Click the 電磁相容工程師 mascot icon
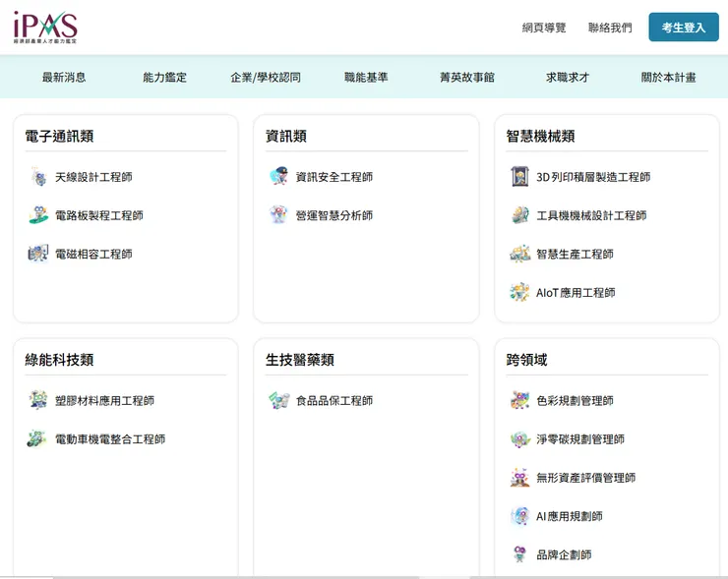Image resolution: width=728 pixels, height=579 pixels. tap(38, 254)
